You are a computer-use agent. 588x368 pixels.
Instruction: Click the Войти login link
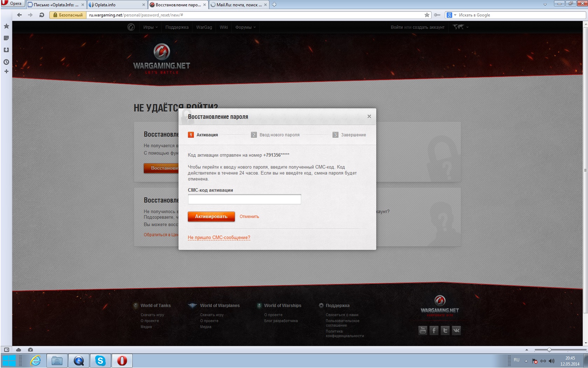pyautogui.click(x=397, y=27)
